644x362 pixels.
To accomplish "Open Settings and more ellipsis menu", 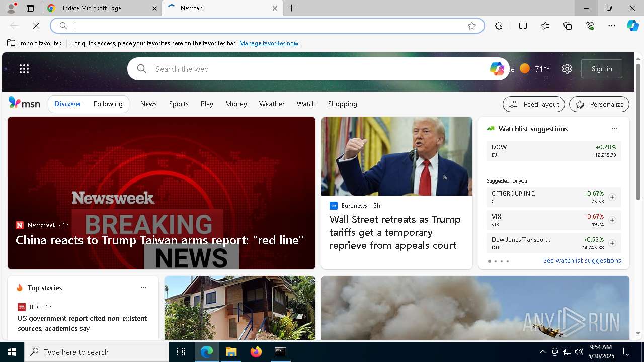I will 612,26.
